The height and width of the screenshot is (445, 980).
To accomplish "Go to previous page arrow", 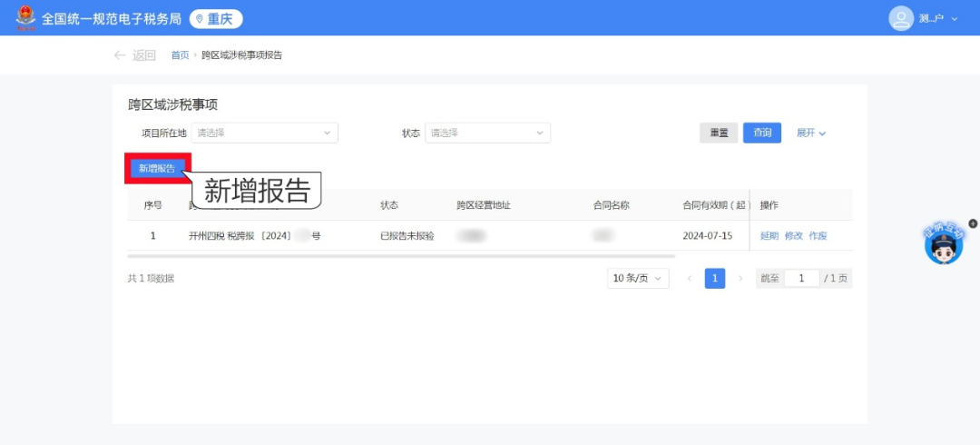I will [x=690, y=279].
